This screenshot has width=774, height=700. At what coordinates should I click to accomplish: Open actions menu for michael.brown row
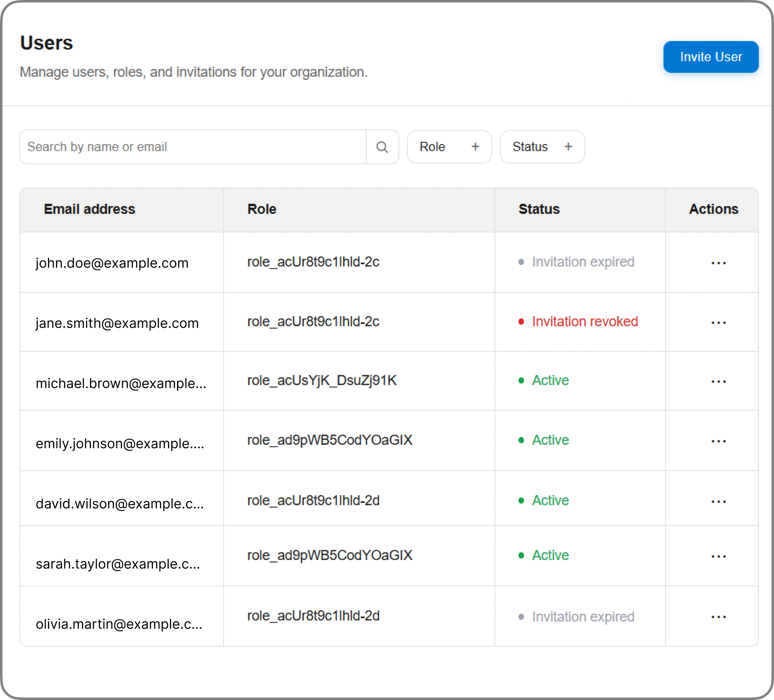(718, 381)
